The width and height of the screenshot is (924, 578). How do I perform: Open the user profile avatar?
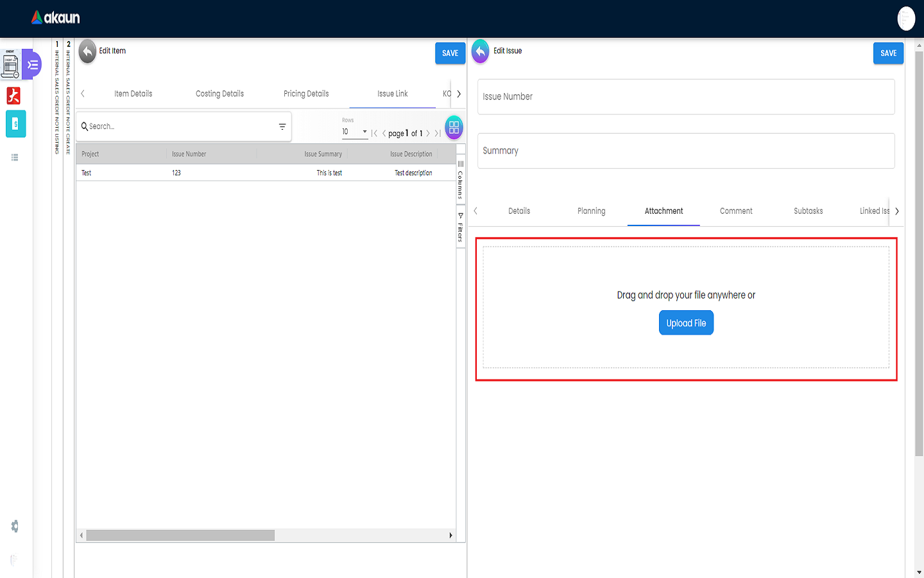(905, 19)
